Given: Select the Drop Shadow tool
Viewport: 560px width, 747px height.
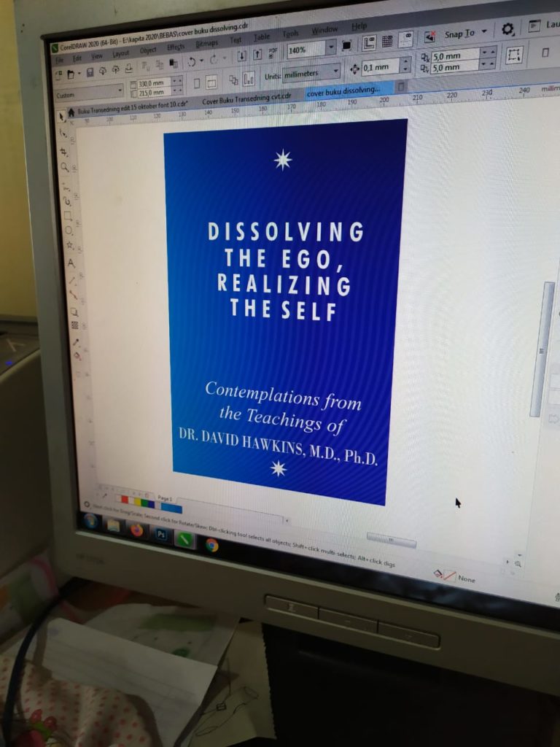Looking at the screenshot, I should (x=74, y=312).
